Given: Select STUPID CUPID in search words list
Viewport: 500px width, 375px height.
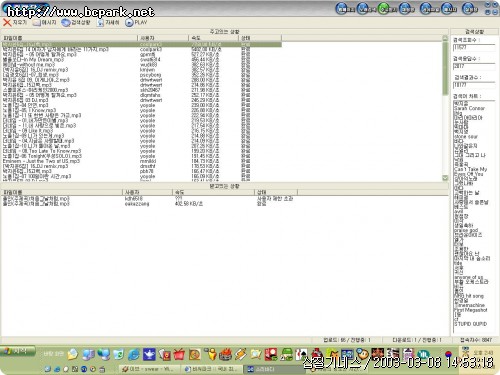Looking at the screenshot, I should [x=471, y=324].
